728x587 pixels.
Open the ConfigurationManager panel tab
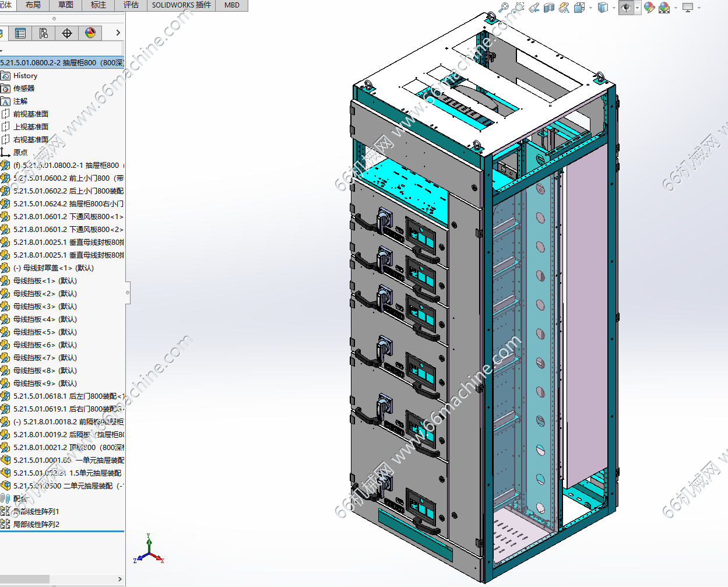[44, 33]
